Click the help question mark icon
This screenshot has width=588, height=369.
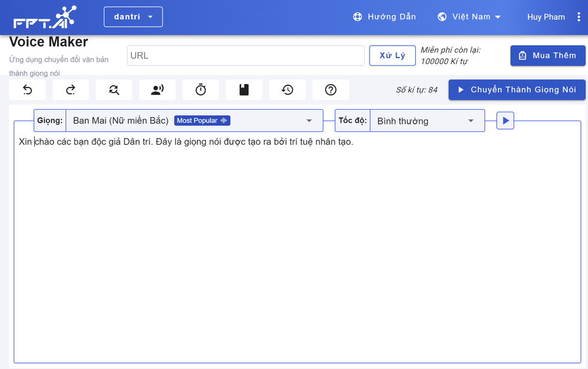pos(331,90)
